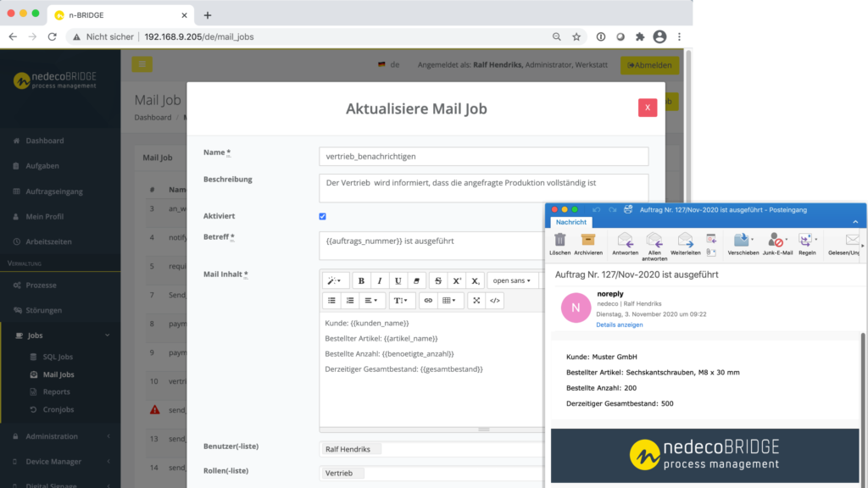Forward the message with Weiterleiten
The height and width of the screenshot is (488, 868).
(685, 241)
